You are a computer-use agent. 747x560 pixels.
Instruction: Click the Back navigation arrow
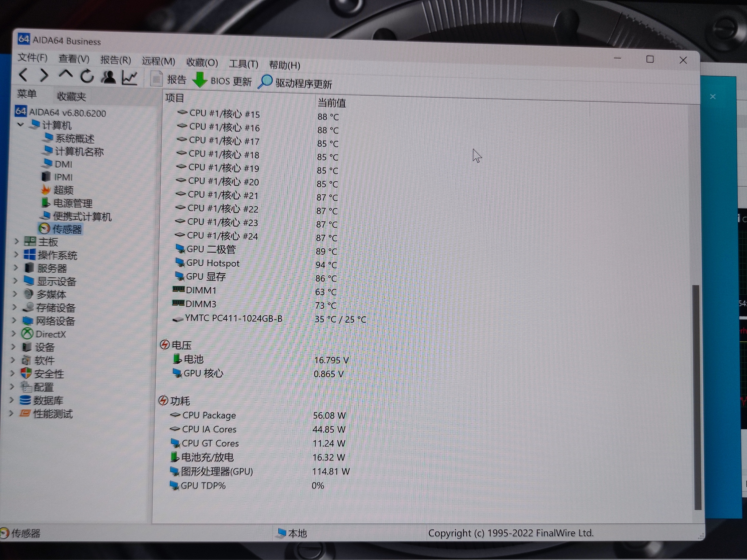tap(23, 74)
